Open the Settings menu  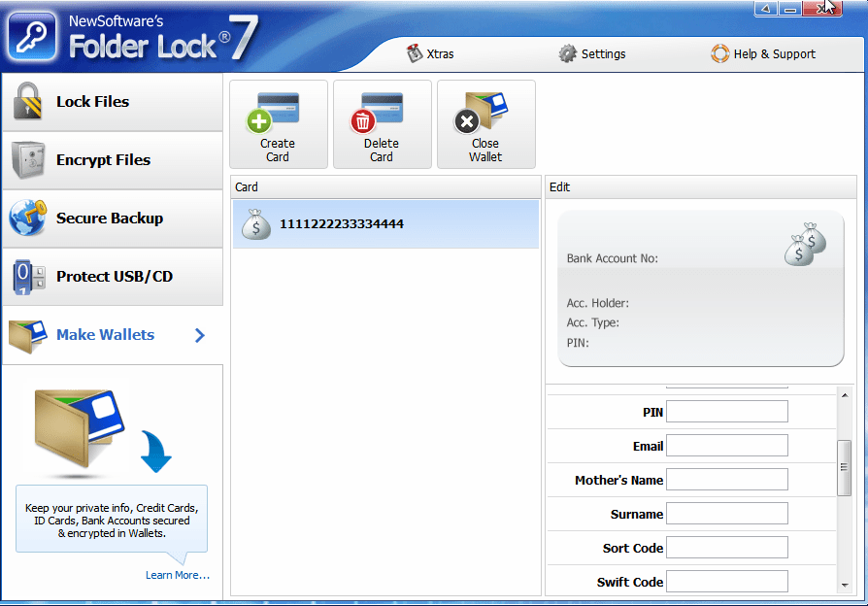click(591, 53)
